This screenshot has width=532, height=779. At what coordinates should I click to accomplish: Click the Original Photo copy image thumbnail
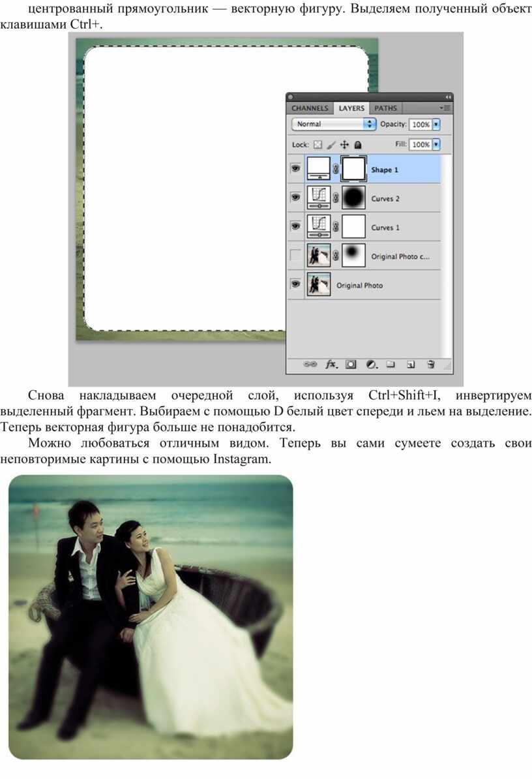pos(319,255)
